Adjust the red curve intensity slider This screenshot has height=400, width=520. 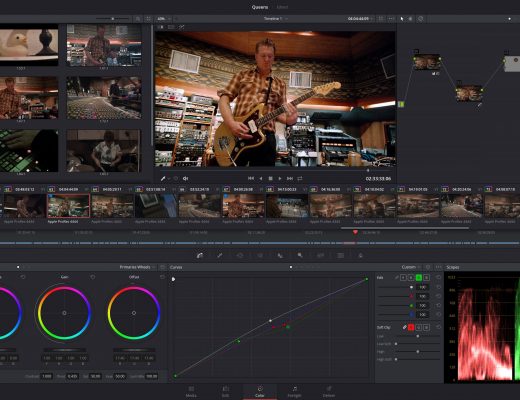point(394,296)
